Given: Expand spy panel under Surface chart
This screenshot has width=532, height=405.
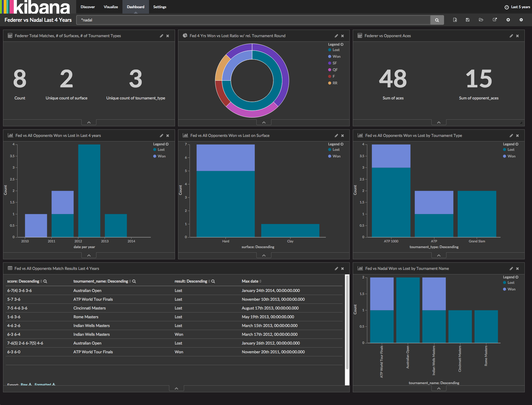Looking at the screenshot, I should [264, 255].
